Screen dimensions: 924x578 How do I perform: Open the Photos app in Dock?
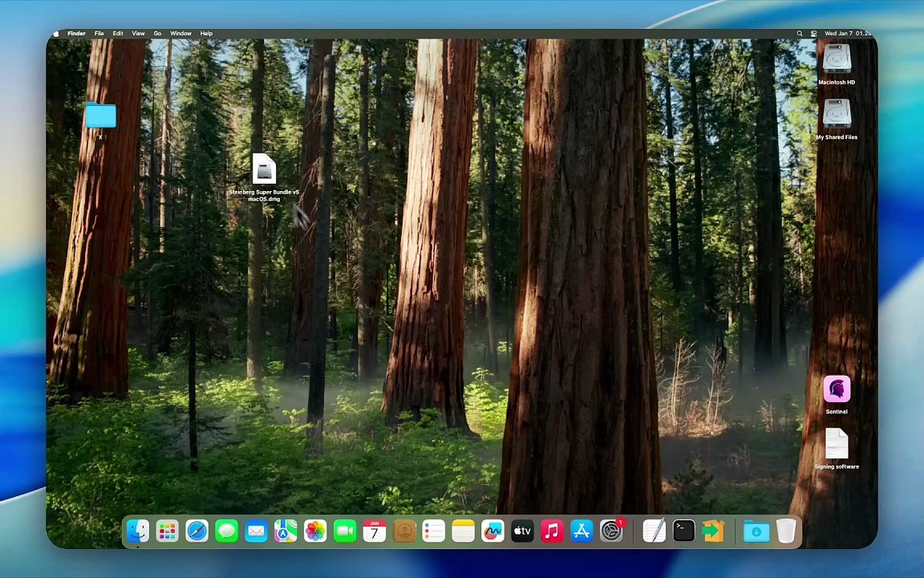pos(315,531)
